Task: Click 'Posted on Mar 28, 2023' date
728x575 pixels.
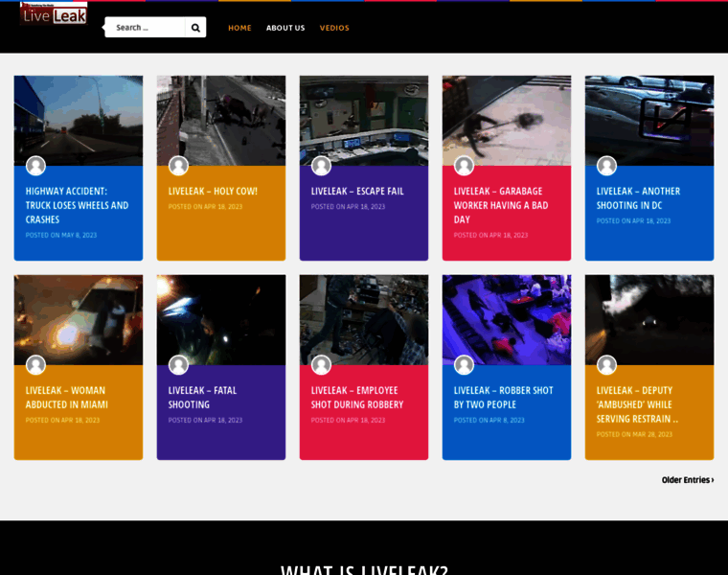Action: (634, 434)
